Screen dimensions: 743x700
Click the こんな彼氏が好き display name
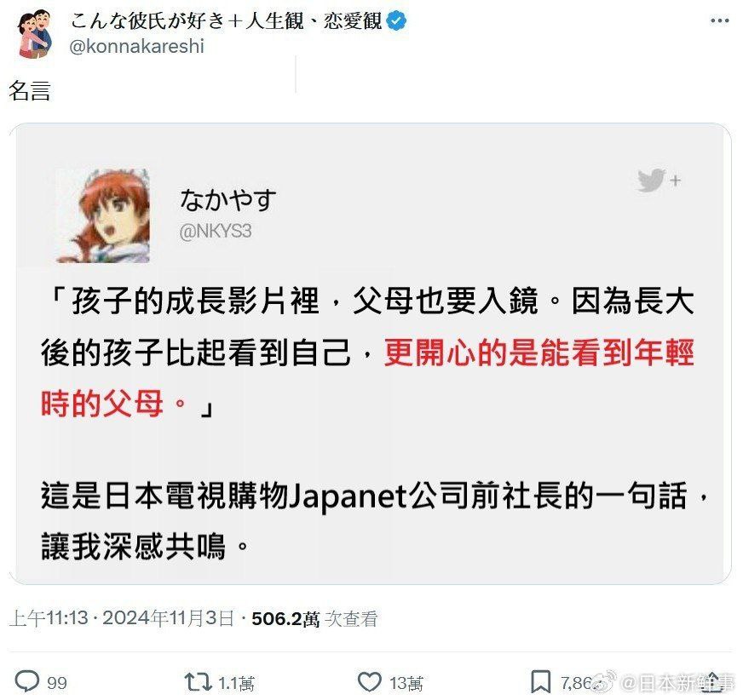(x=226, y=20)
